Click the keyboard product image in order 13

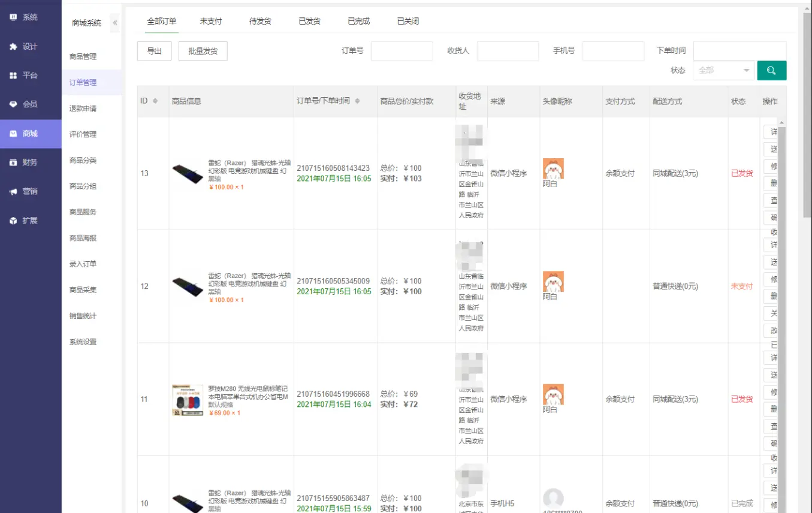click(188, 174)
